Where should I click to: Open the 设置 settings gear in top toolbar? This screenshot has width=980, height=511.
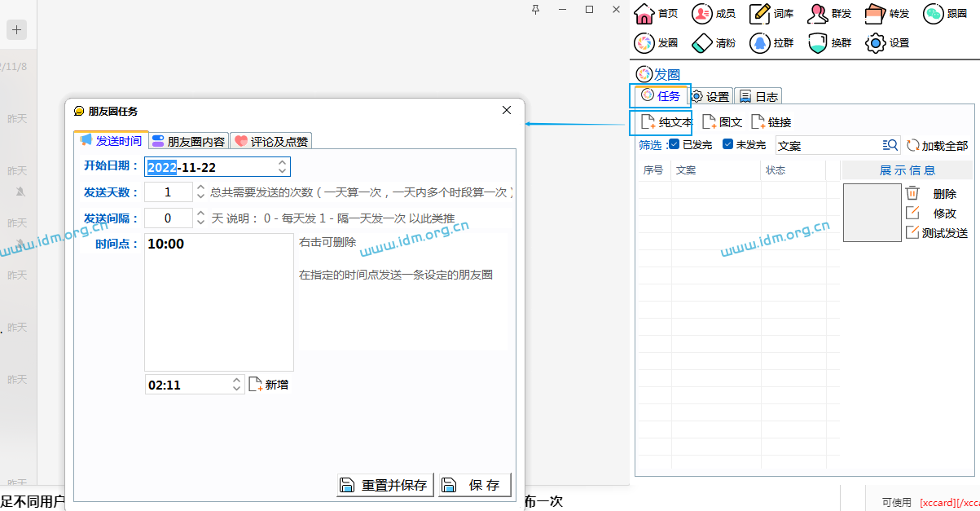tap(876, 42)
